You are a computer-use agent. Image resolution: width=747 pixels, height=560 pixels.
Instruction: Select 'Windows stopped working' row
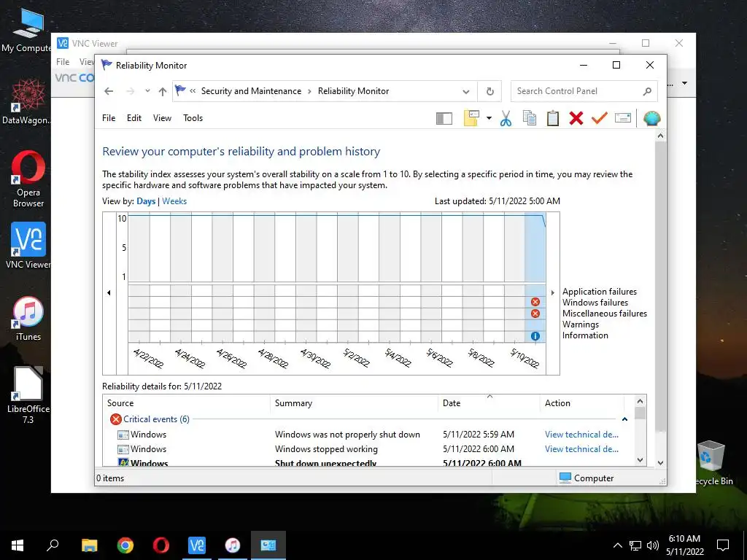(368, 449)
